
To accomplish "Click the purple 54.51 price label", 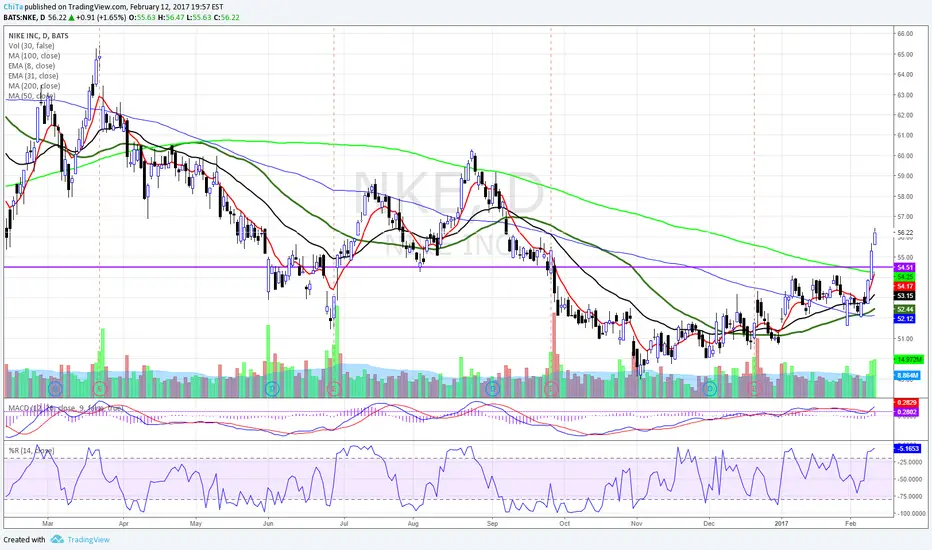I will click(x=905, y=268).
